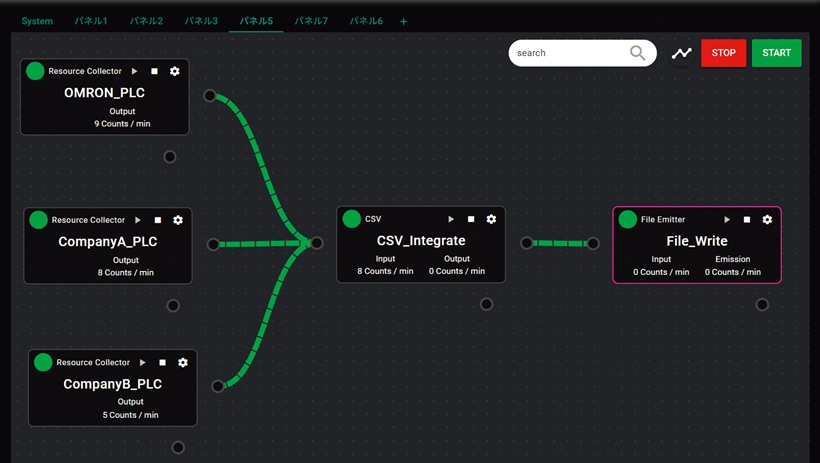Open CSV_Integrate settings gear

pos(491,219)
